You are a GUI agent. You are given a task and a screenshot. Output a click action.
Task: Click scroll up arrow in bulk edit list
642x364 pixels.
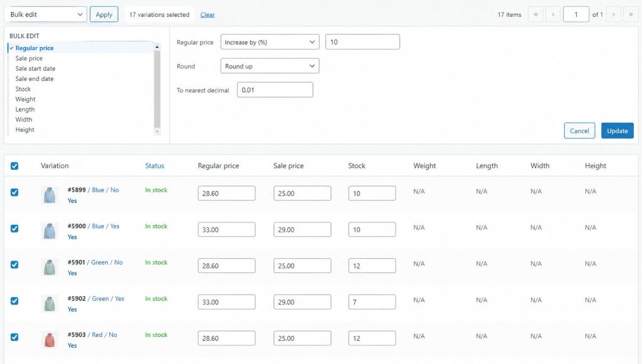[x=157, y=47]
